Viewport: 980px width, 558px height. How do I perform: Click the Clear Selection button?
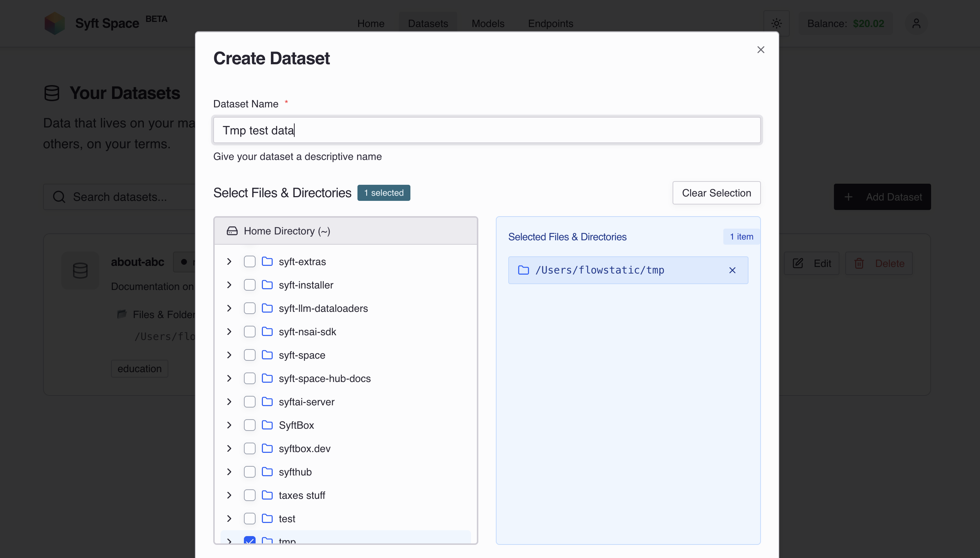tap(716, 193)
